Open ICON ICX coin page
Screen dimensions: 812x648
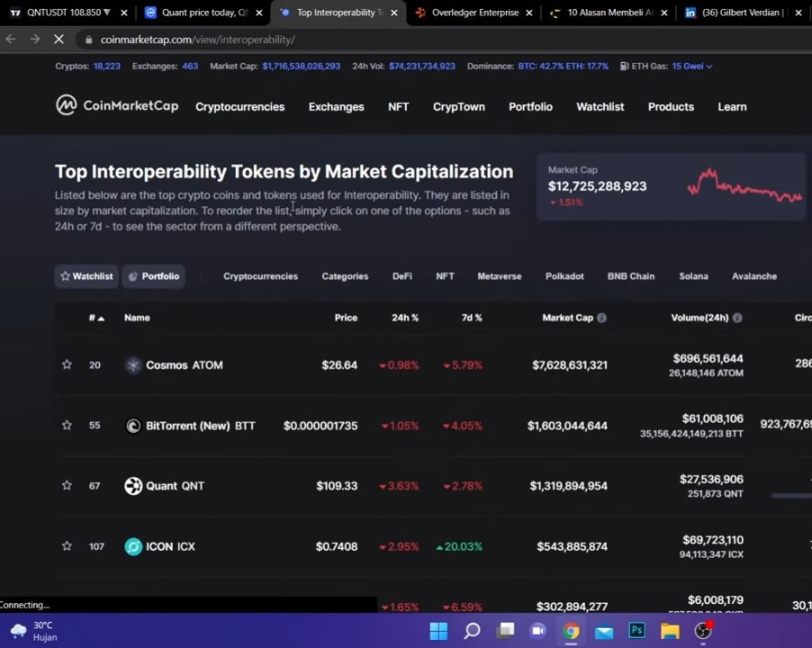click(170, 546)
